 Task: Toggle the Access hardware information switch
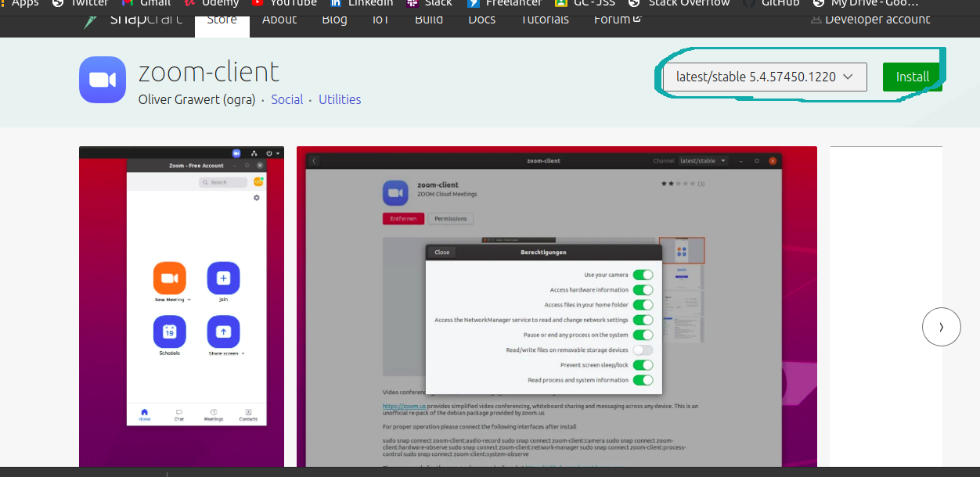tap(643, 290)
